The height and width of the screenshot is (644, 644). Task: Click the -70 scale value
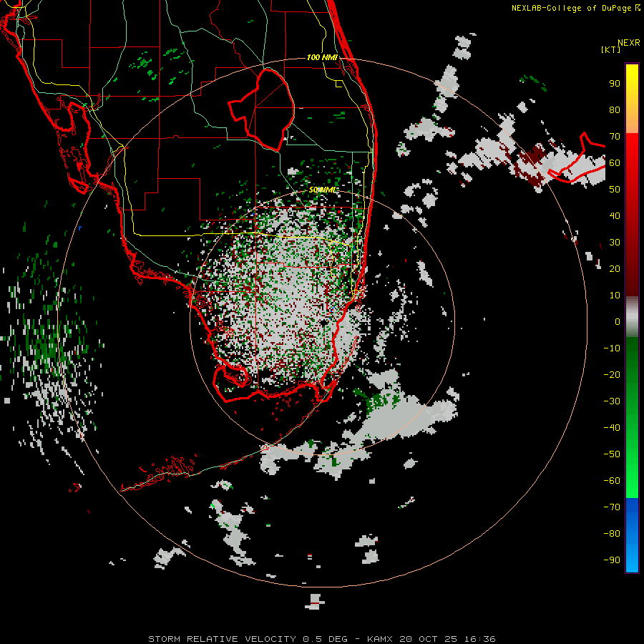(612, 507)
